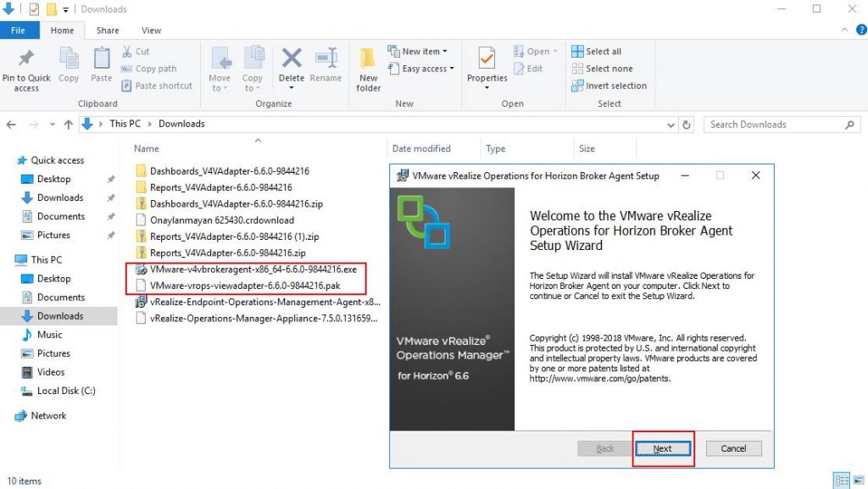868x489 pixels.
Task: Open the Move to menu
Action: tap(220, 69)
